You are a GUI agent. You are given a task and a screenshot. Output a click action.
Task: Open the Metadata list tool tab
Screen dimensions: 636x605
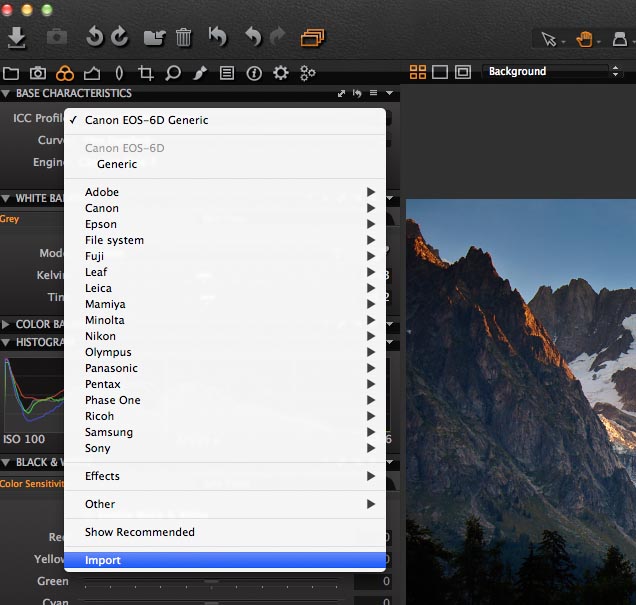(227, 73)
